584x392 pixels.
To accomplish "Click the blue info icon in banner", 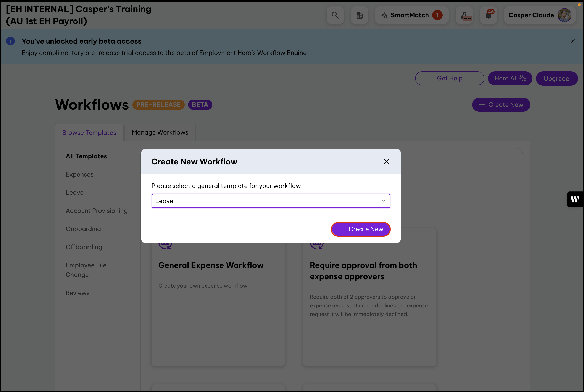I will coord(11,41).
